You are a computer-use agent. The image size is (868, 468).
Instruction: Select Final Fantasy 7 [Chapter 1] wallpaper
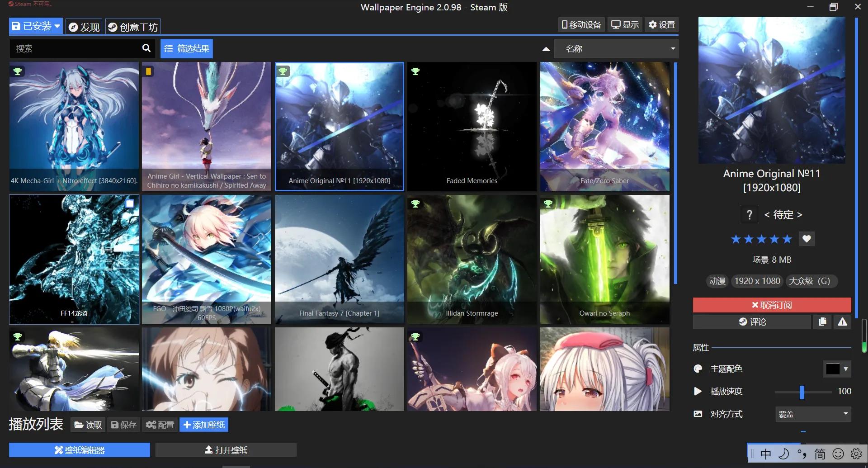[x=340, y=260]
